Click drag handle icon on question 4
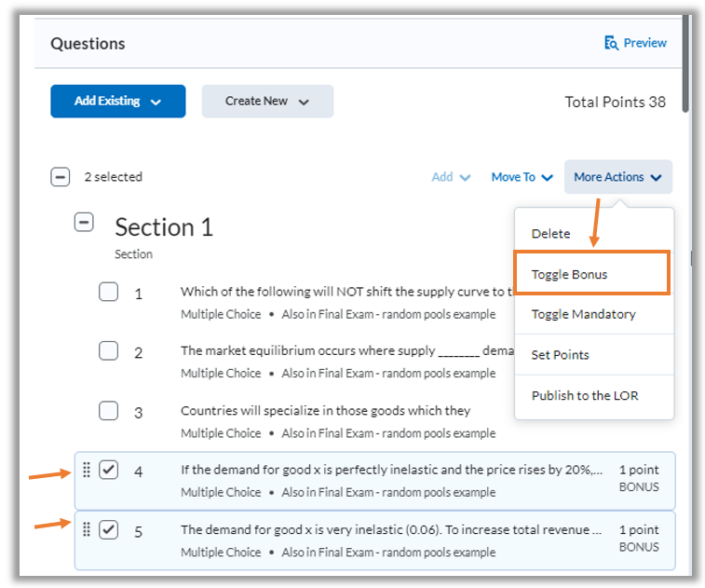 tap(87, 470)
